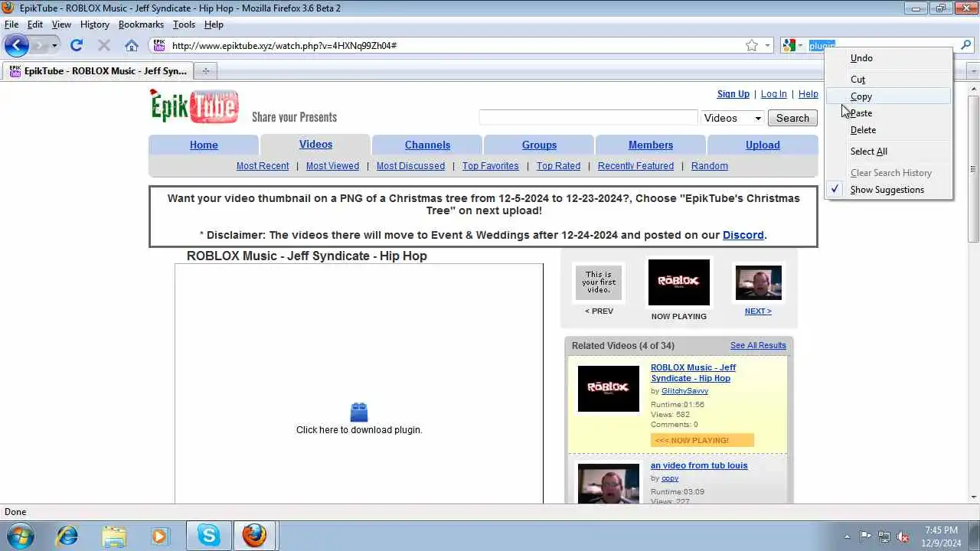980x551 pixels.
Task: Open Skype from the taskbar
Action: pyautogui.click(x=208, y=536)
